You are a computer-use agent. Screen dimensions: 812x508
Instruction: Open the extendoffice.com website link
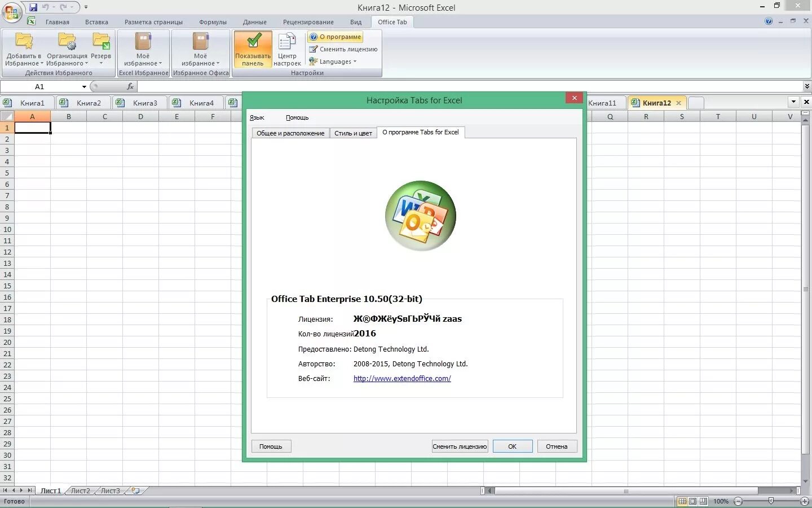tap(402, 379)
